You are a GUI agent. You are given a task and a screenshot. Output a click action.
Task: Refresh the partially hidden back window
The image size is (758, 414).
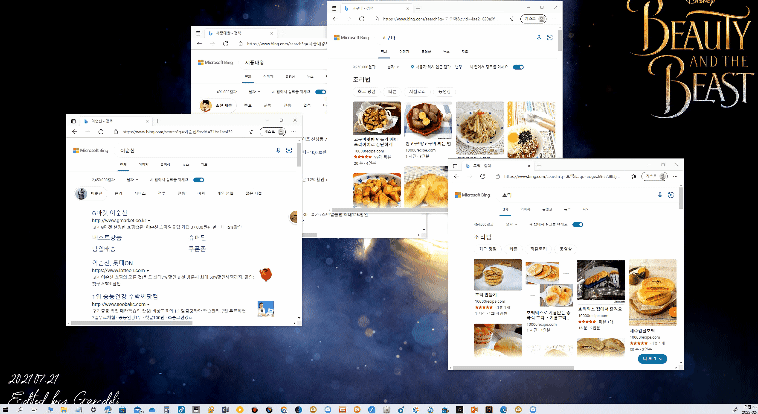pos(225,43)
